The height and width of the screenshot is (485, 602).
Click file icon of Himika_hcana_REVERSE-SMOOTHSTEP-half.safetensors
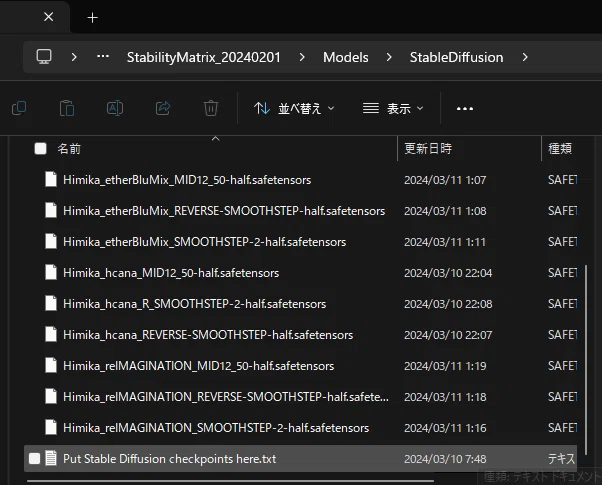click(x=51, y=334)
